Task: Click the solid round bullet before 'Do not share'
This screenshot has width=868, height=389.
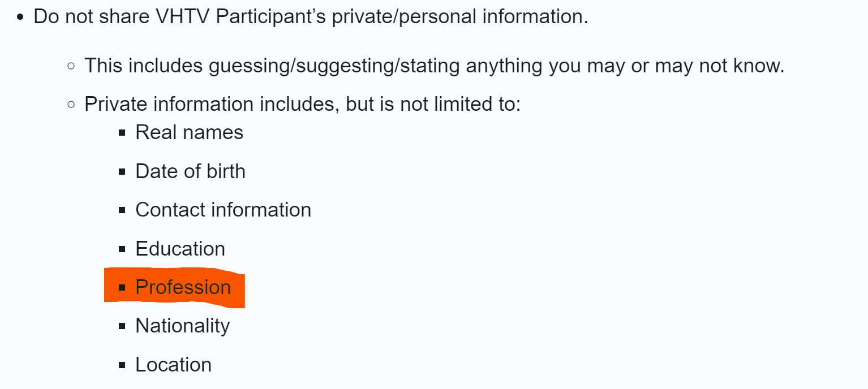Action: (x=20, y=17)
